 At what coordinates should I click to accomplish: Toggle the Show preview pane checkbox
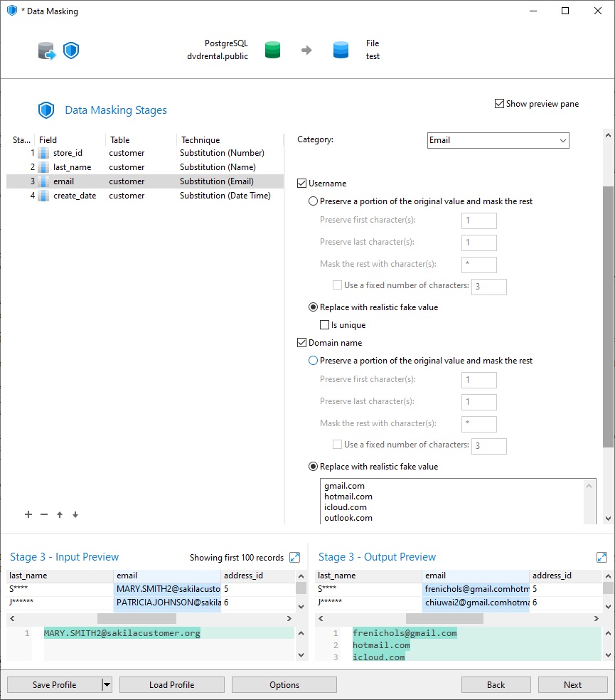[x=499, y=104]
